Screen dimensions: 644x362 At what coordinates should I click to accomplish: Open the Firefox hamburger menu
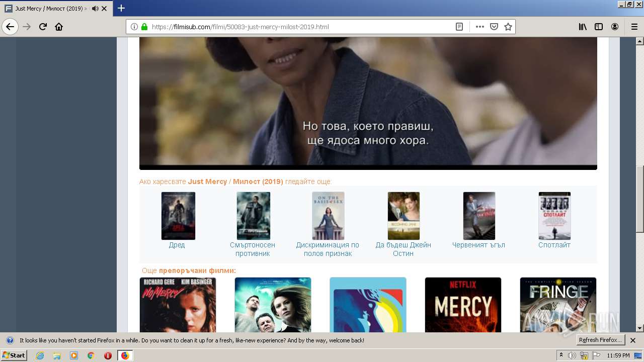coord(634,27)
